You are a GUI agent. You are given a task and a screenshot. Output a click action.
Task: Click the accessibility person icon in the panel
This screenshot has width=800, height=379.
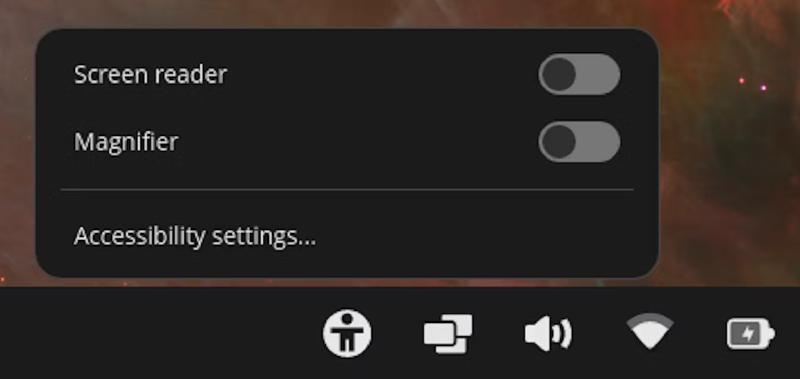point(347,333)
